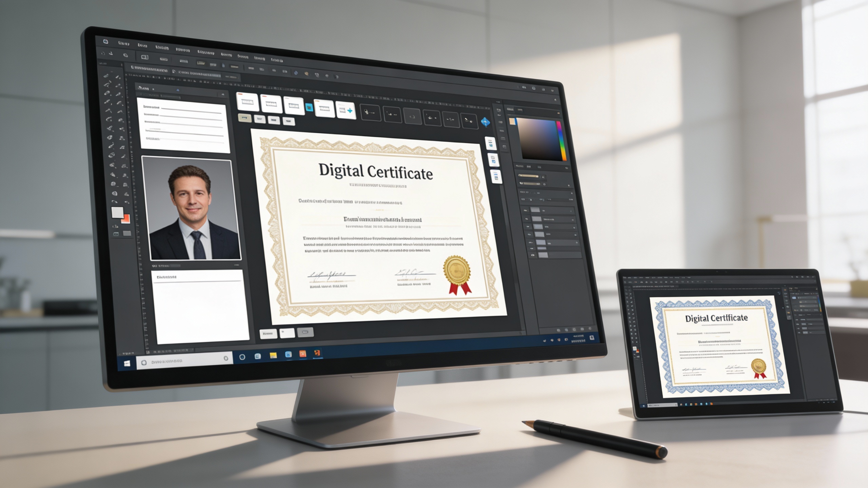Screen dimensions: 868x488
Task: Select the top-left tool in the tools panel
Action: (x=106, y=76)
